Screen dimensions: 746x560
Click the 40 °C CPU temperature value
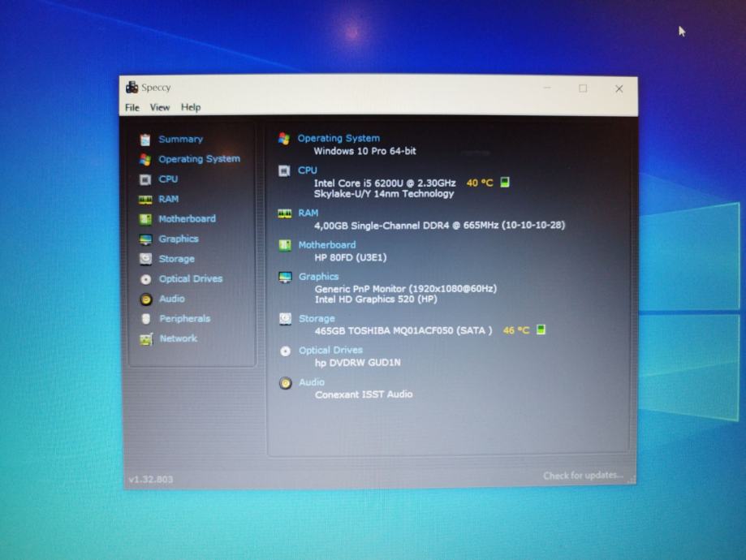pyautogui.click(x=480, y=183)
